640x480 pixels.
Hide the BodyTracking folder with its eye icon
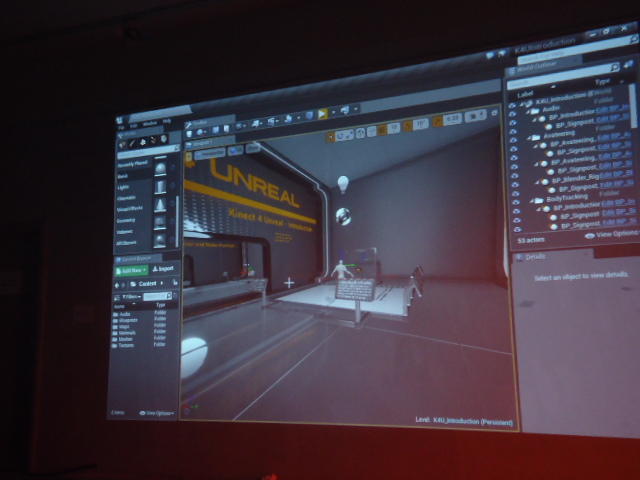click(x=516, y=202)
